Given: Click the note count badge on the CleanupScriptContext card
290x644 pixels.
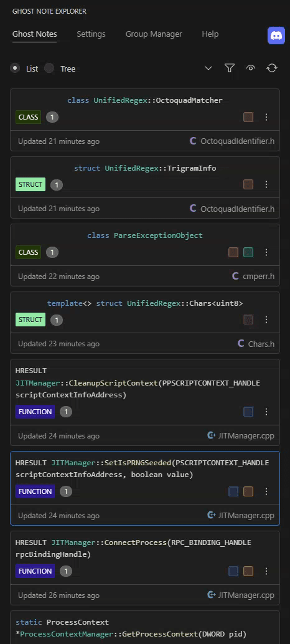Looking at the screenshot, I should [x=65, y=412].
